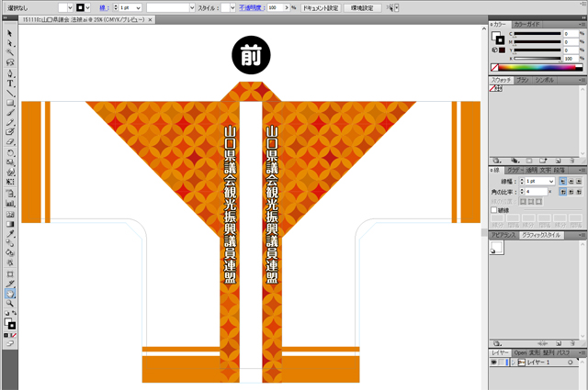Open the opacity slider arrow
This screenshot has height=390, width=588.
click(287, 7)
